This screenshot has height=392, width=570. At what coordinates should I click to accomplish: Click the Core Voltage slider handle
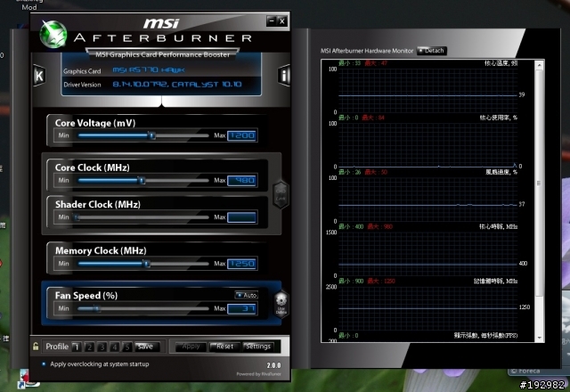click(x=152, y=135)
